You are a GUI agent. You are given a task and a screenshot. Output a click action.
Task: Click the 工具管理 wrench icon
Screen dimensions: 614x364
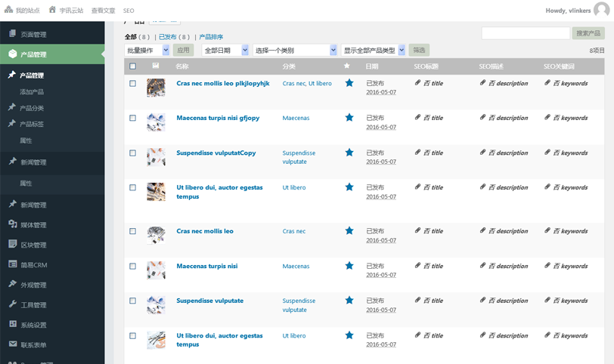(x=13, y=304)
